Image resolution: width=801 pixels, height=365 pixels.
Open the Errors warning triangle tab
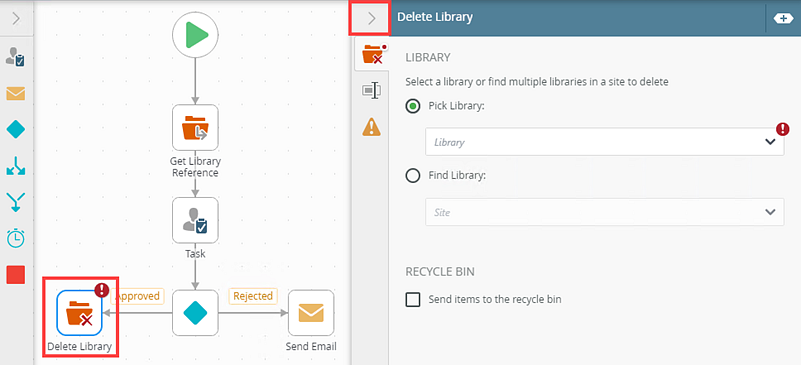tap(371, 126)
